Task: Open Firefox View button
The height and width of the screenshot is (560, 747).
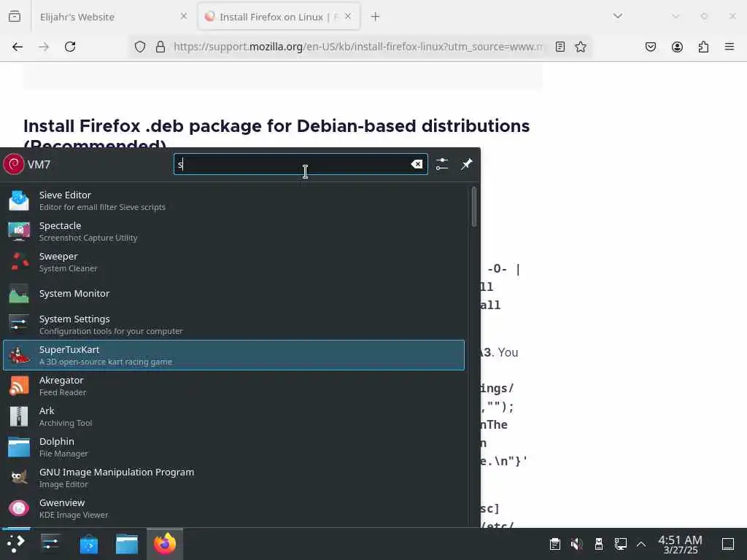Action: 15,17
